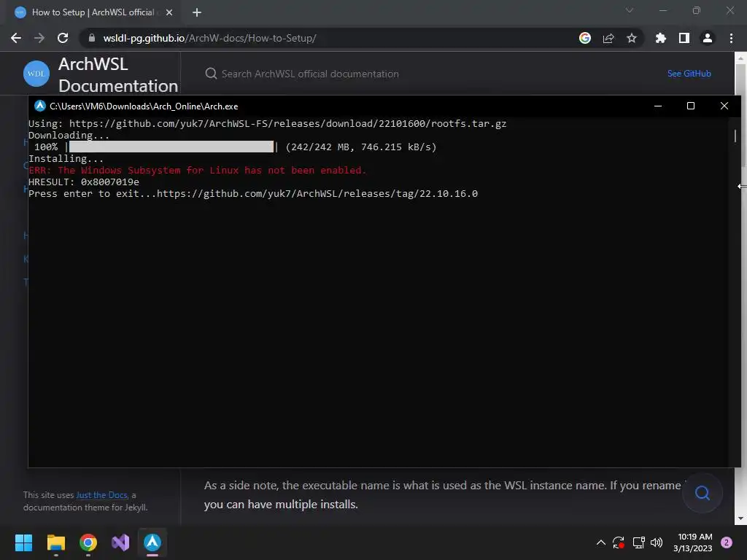The image size is (747, 560).
Task: Switch to Chrome in the taskbar
Action: (x=88, y=542)
